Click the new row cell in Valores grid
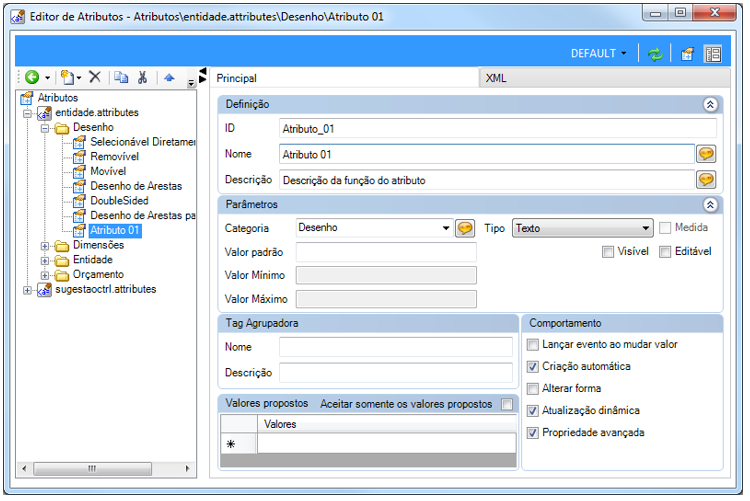750x501 pixels. click(386, 444)
